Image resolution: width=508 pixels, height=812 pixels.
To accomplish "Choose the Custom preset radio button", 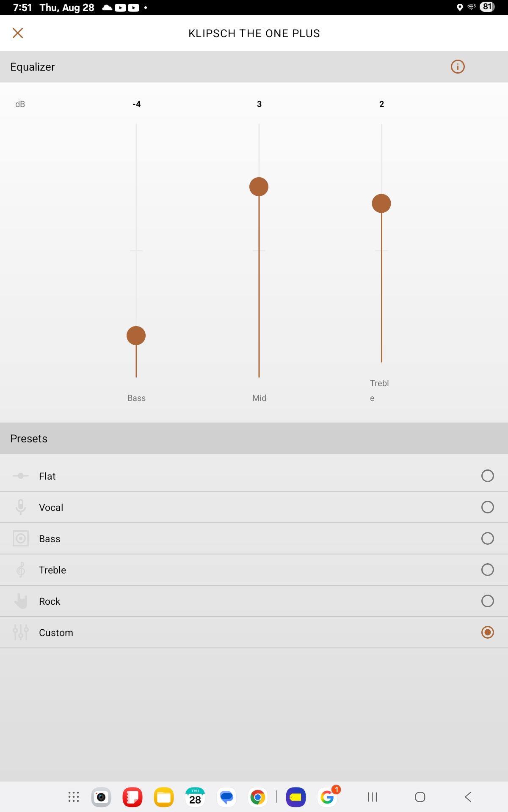I will point(487,632).
